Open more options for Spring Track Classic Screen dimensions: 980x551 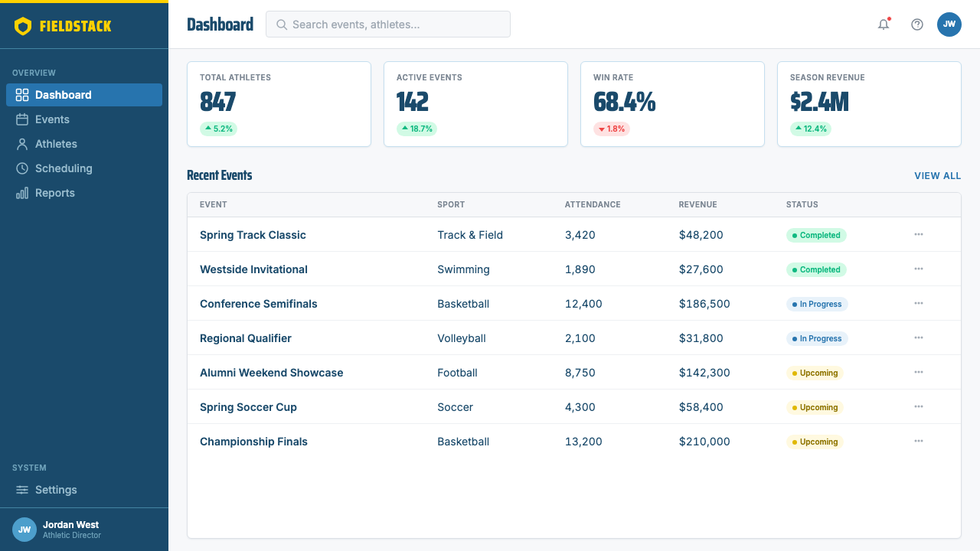click(919, 234)
